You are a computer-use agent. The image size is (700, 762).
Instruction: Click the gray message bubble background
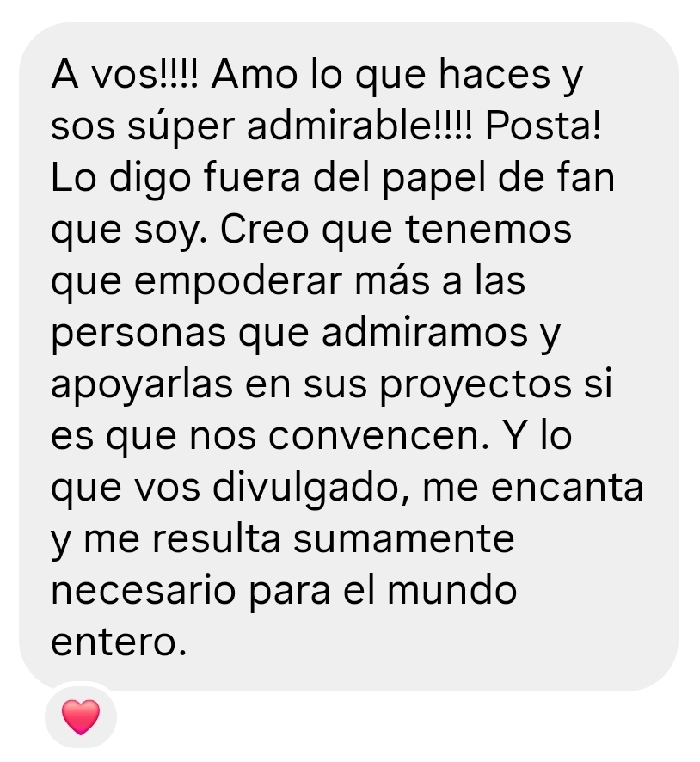[348, 357]
